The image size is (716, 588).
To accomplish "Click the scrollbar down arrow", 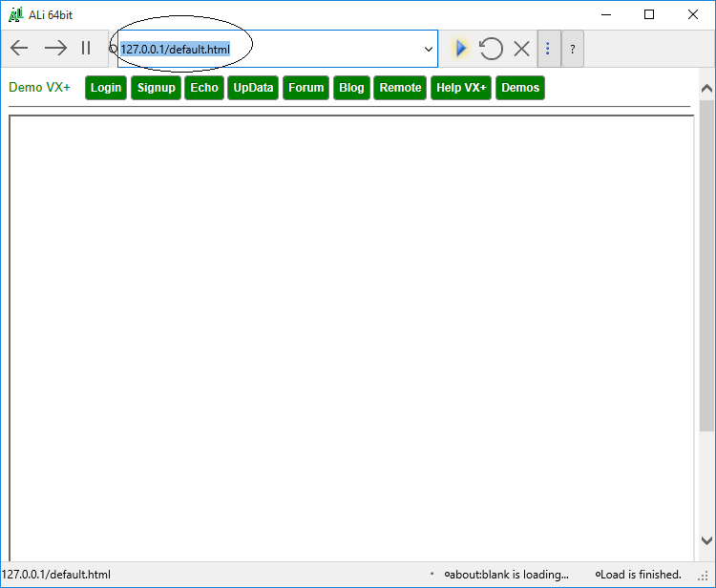I will point(706,540).
